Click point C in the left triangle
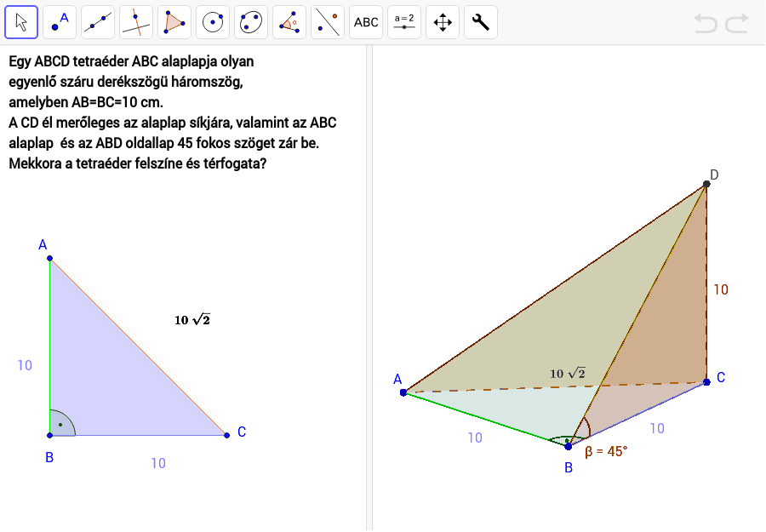This screenshot has height=532, width=766. [226, 435]
